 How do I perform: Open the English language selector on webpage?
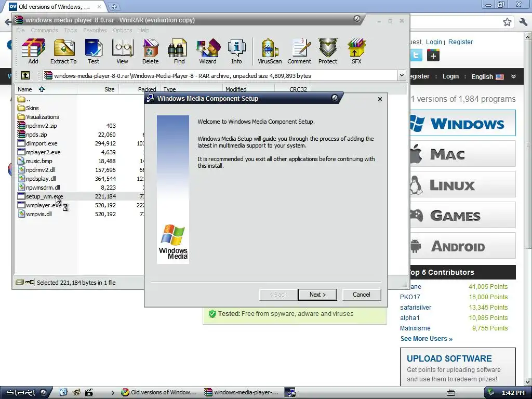pyautogui.click(x=487, y=77)
